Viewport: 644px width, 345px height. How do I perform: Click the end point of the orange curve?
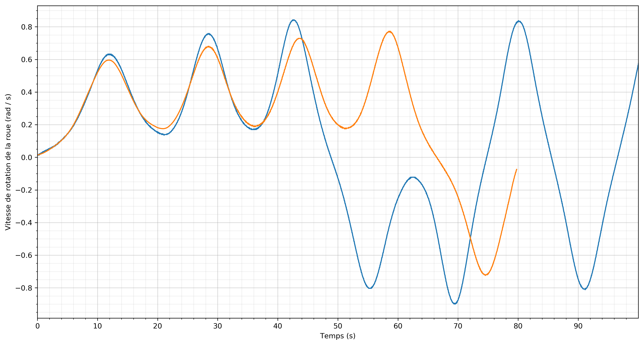[517, 169]
